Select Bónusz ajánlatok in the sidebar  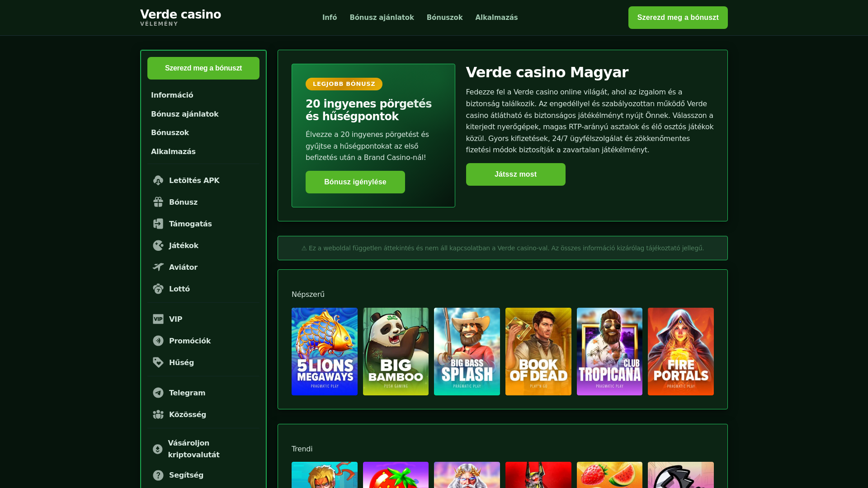click(184, 114)
